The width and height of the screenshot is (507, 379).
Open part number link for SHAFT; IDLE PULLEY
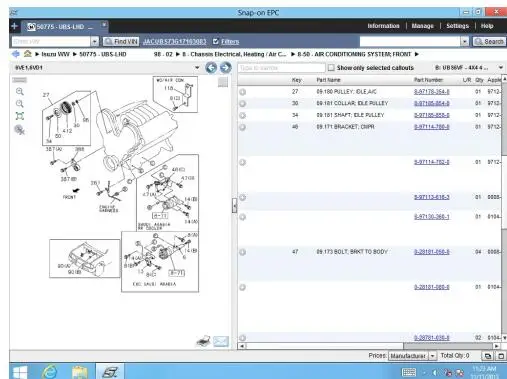[x=432, y=115]
